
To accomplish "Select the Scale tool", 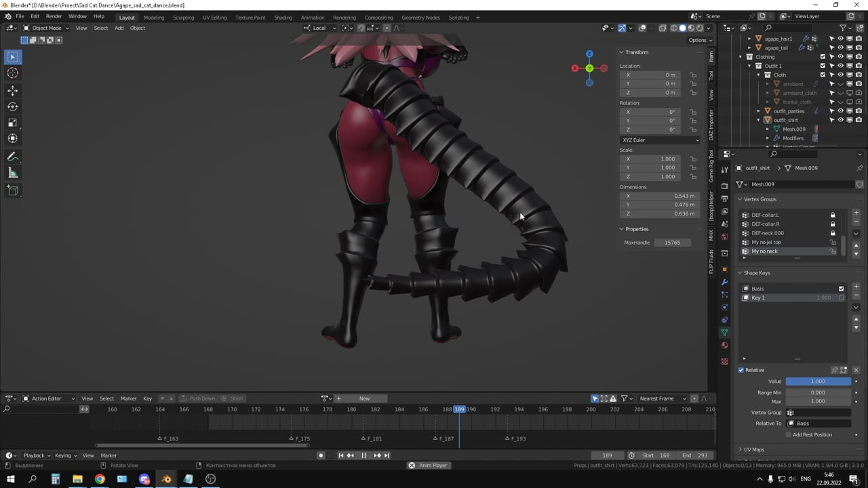I will click(x=13, y=123).
